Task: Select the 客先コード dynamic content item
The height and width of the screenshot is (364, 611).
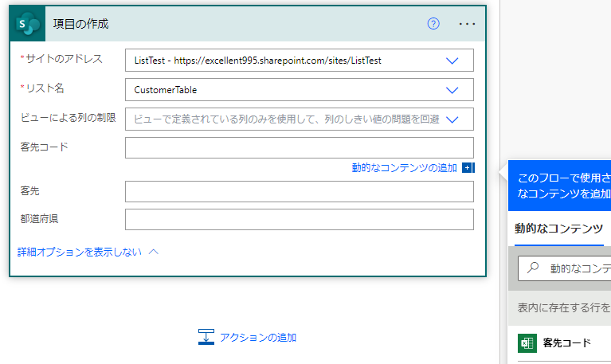Action: click(x=566, y=343)
